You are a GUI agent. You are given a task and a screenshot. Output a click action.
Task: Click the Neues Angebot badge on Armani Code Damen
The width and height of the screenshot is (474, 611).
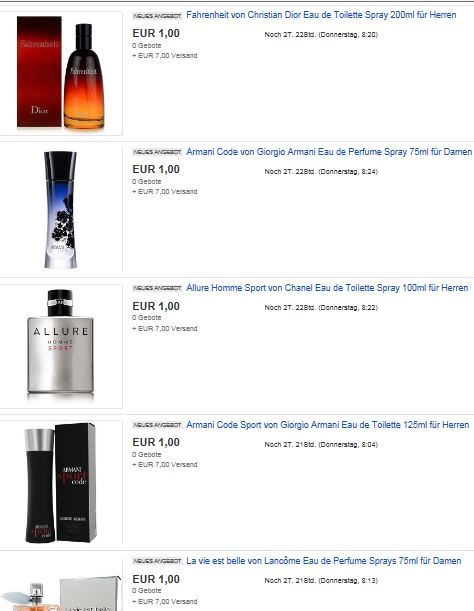[157, 152]
